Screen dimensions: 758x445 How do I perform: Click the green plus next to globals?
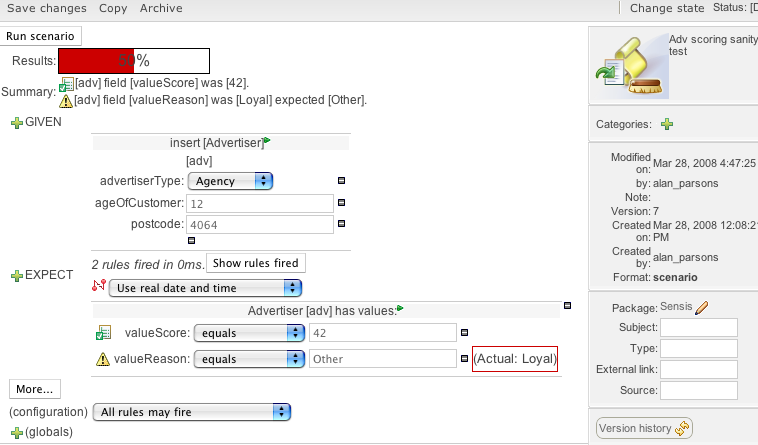pos(16,432)
